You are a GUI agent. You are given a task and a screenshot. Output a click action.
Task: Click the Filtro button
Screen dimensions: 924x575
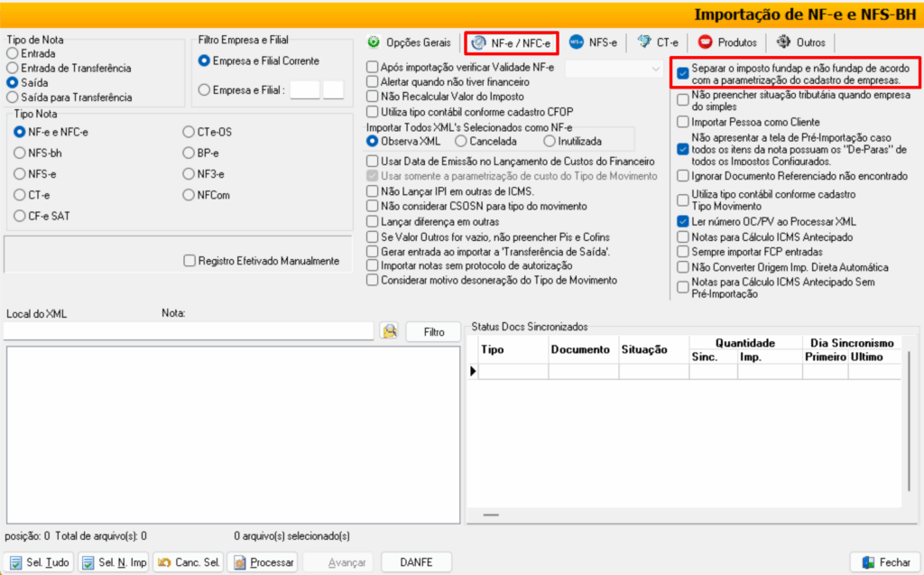[x=434, y=332]
